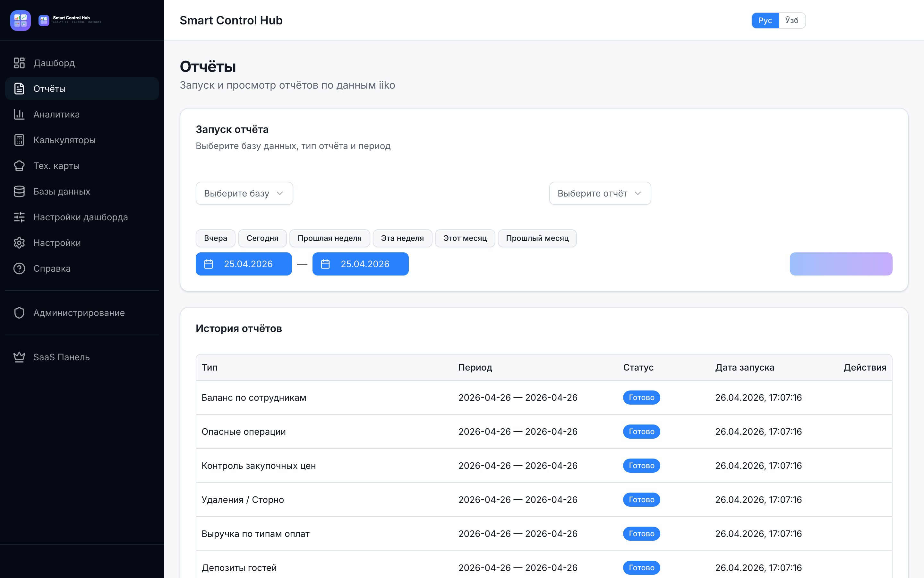
Task: Open Калькуляторы in the sidebar
Action: [x=82, y=140]
